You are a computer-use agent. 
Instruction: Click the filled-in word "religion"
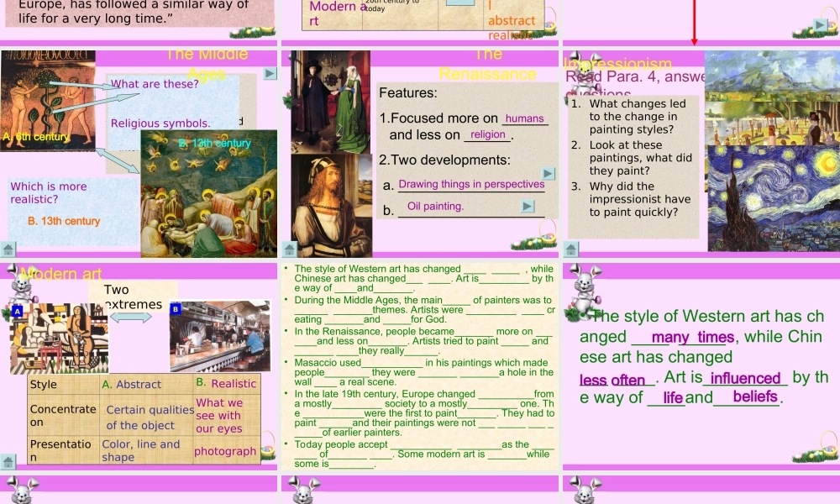(487, 134)
